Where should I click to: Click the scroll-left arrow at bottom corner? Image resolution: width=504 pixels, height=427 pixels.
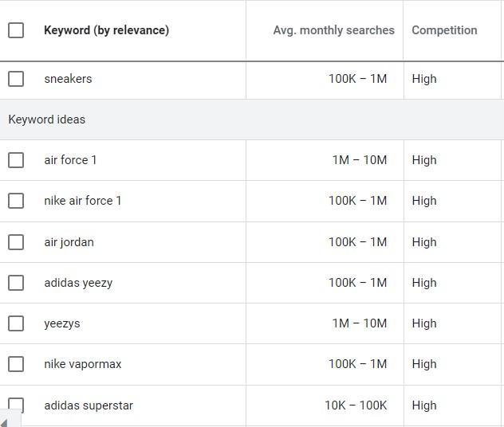(x=5, y=421)
